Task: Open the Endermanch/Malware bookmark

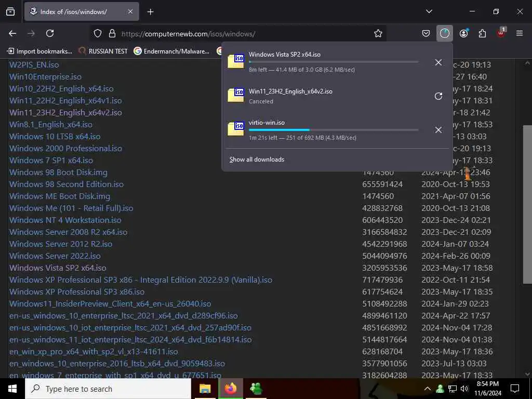Action: tap(171, 51)
